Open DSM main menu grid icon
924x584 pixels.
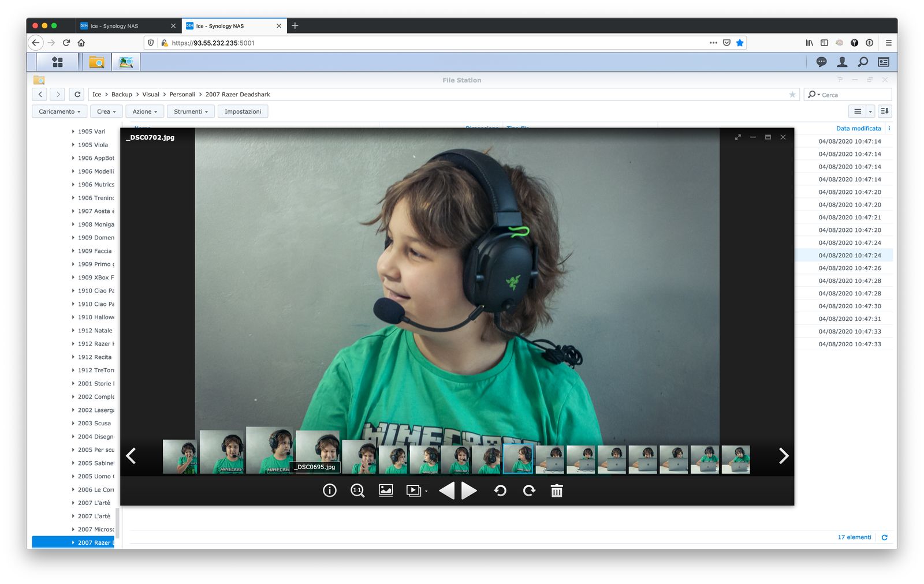point(57,62)
